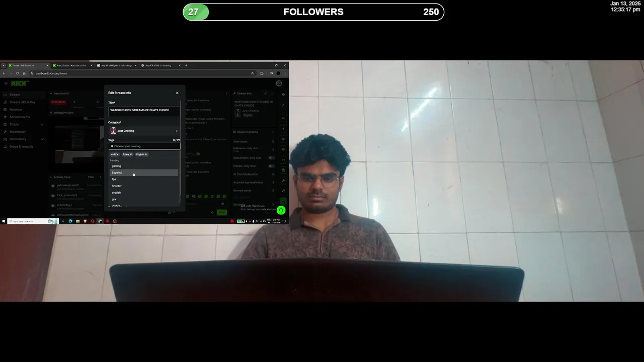Open Microsoft Edge from the taskbar

point(70,221)
